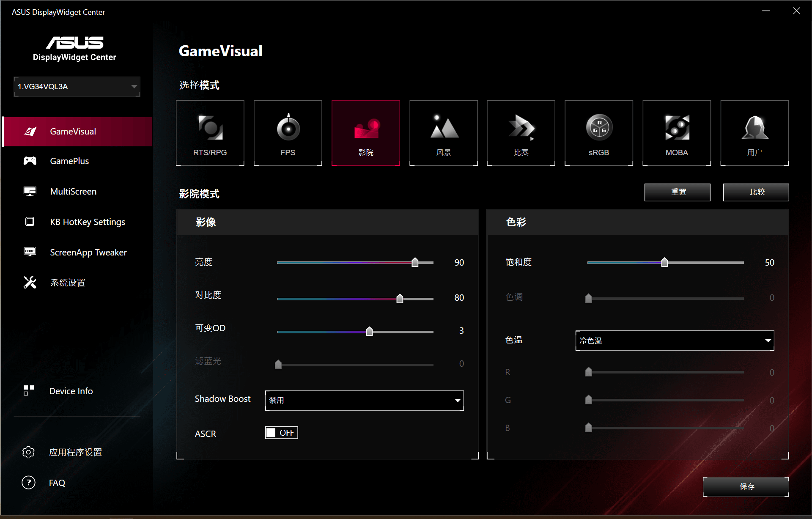Click the 比较 compare button
812x519 pixels.
(x=756, y=192)
